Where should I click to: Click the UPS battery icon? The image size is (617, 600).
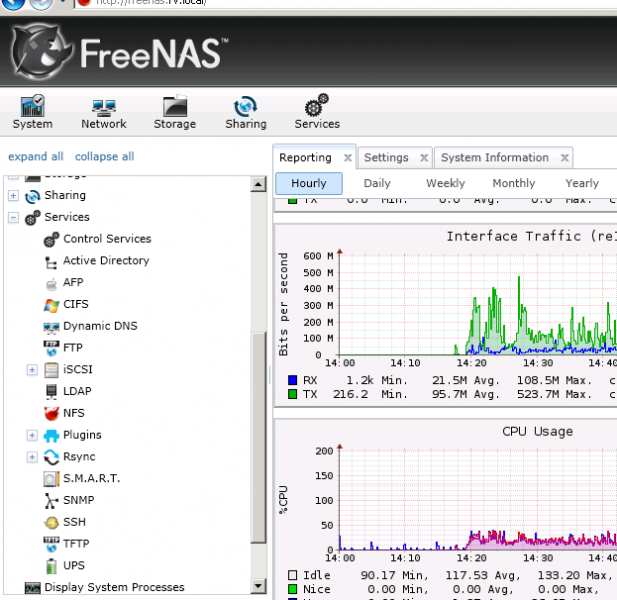tap(51, 566)
